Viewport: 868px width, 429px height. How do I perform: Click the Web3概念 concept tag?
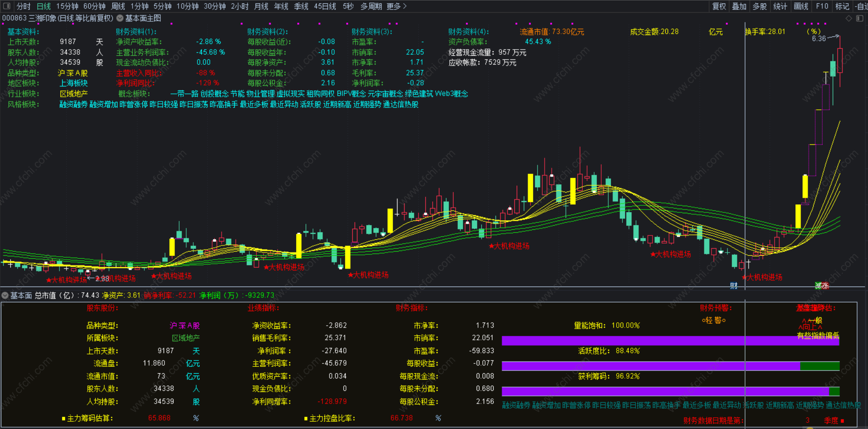coord(452,93)
